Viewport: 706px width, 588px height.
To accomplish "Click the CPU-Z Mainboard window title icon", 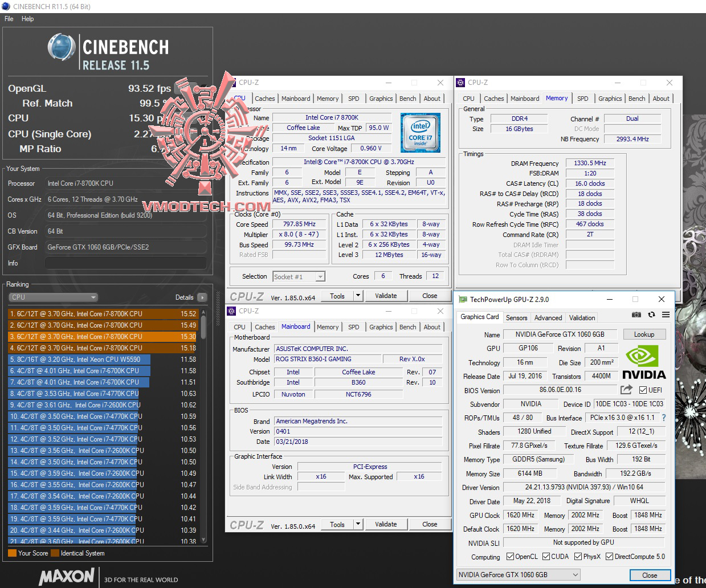I will [x=232, y=311].
